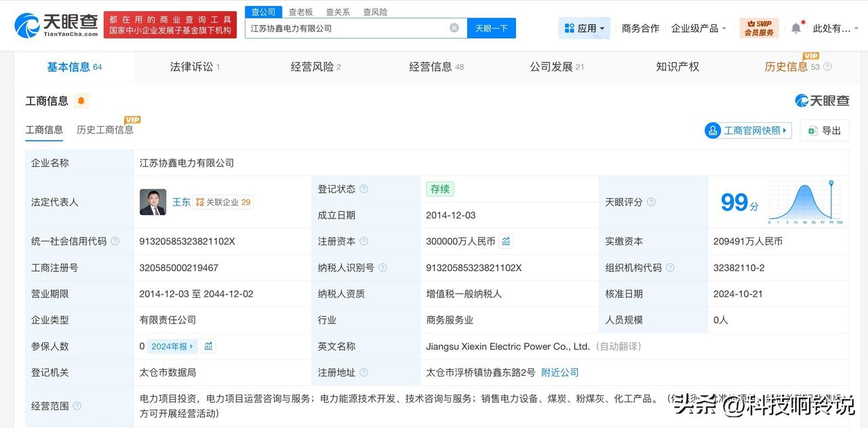Click the red 都在用的商业查询工具 banner
Viewport: 868px width, 428px height.
(x=170, y=25)
